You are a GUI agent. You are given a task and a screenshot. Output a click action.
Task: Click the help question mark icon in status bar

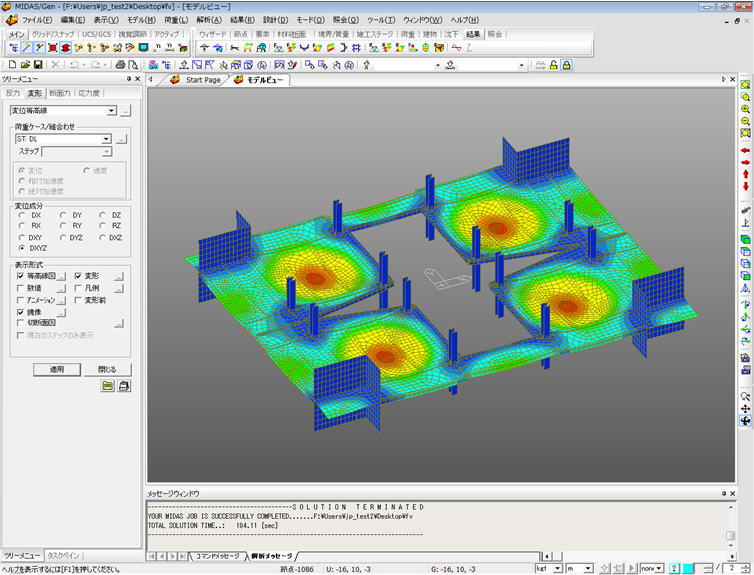point(674,569)
